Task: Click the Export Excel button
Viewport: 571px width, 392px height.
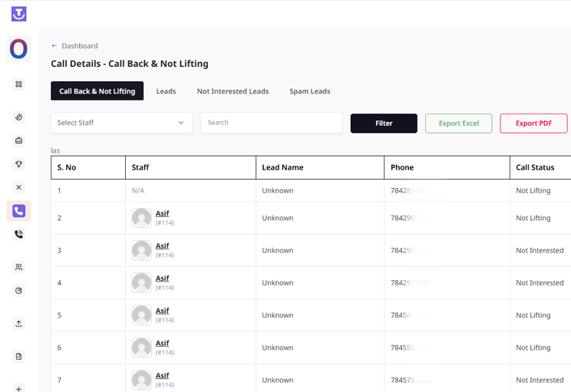Action: 459,124
